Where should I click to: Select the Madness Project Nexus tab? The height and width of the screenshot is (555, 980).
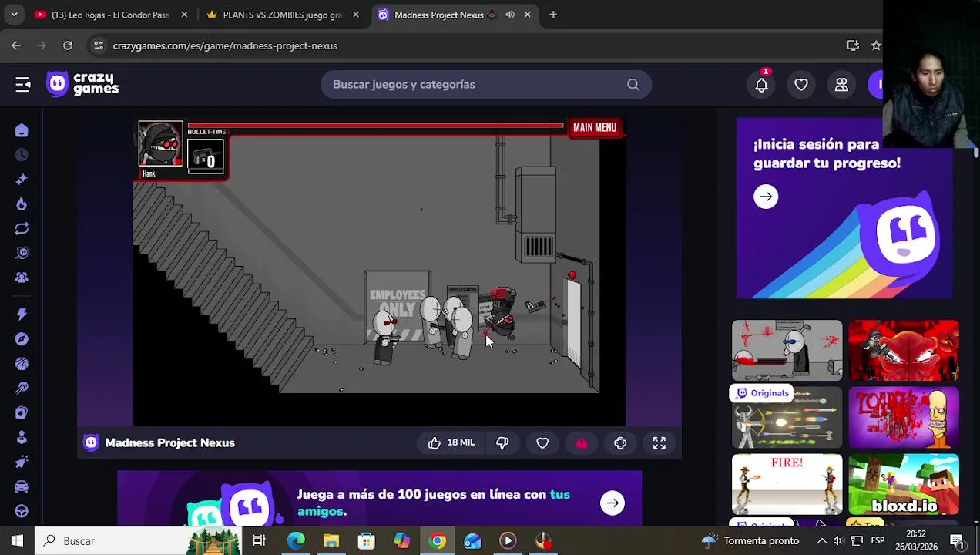tap(439, 15)
